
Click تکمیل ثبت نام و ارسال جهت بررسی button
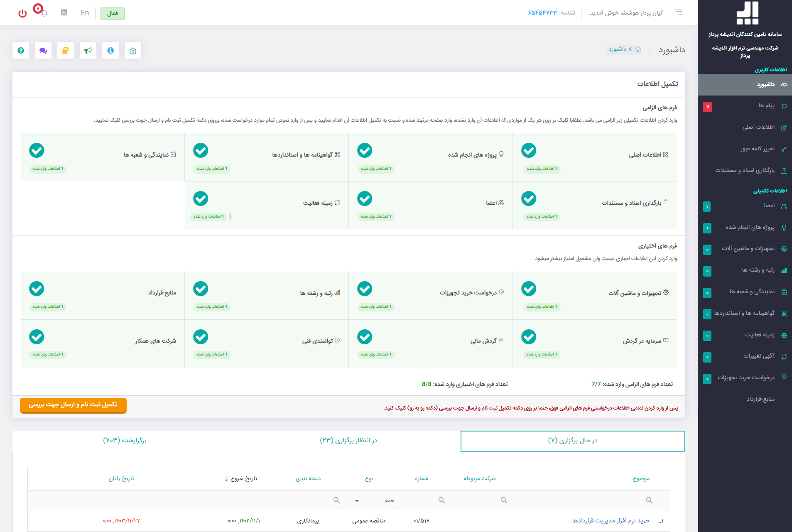[73, 405]
